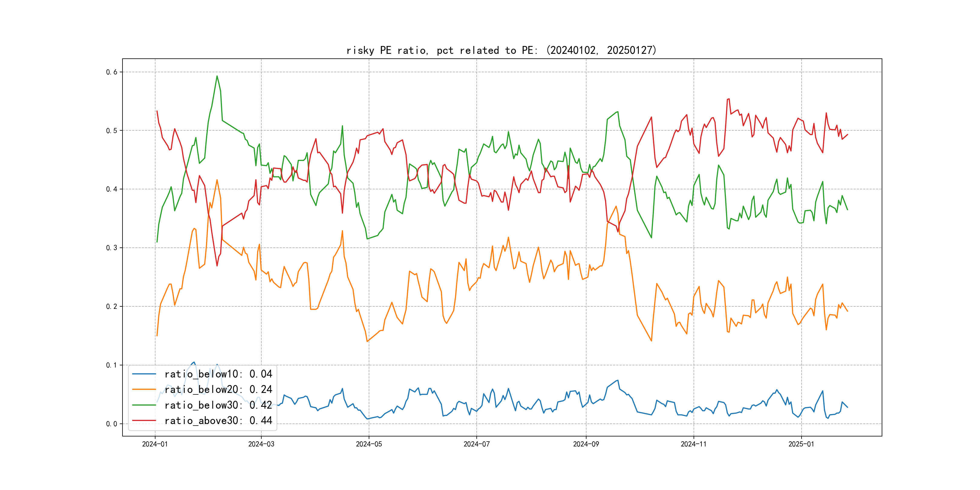Select the ratio_below20: 0.24 legend label
This screenshot has height=490, width=980.
tap(218, 390)
